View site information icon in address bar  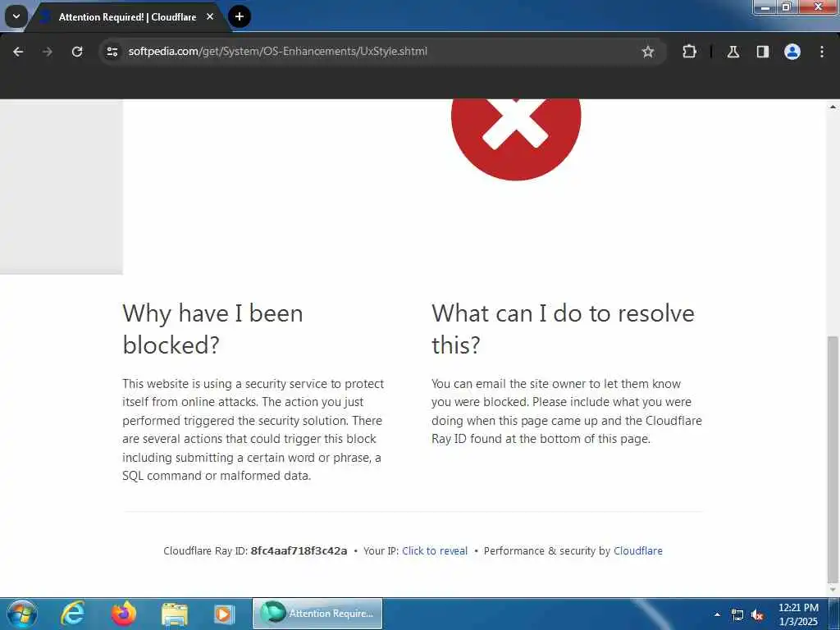(112, 52)
